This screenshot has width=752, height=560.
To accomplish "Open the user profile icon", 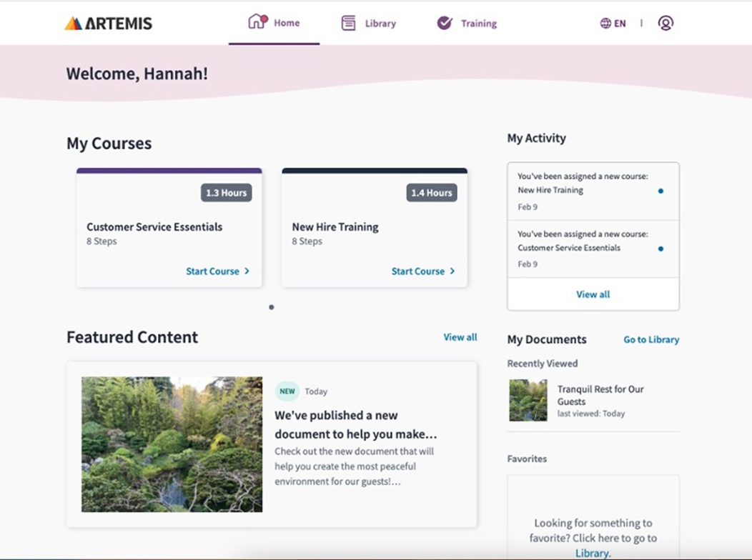I will pos(666,24).
